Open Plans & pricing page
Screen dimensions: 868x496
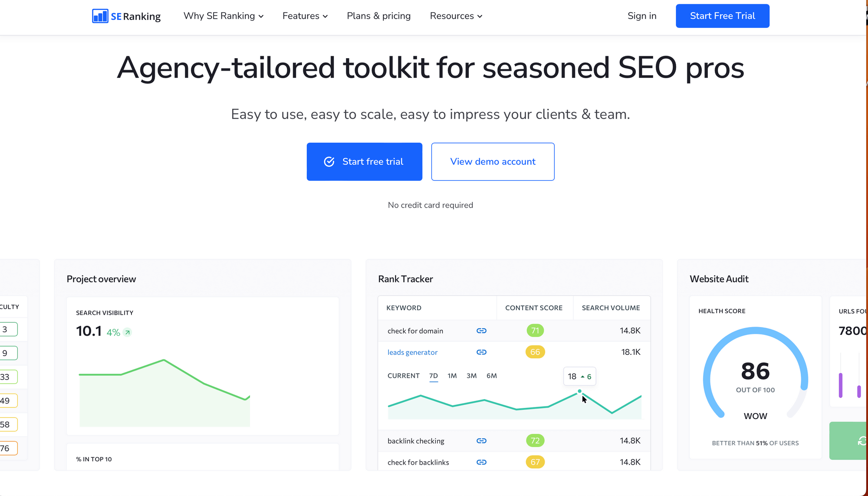[378, 16]
